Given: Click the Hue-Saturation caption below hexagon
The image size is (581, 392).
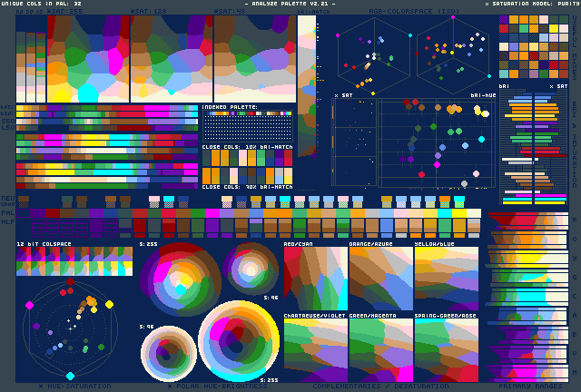Looking at the screenshot, I should pos(73,387).
